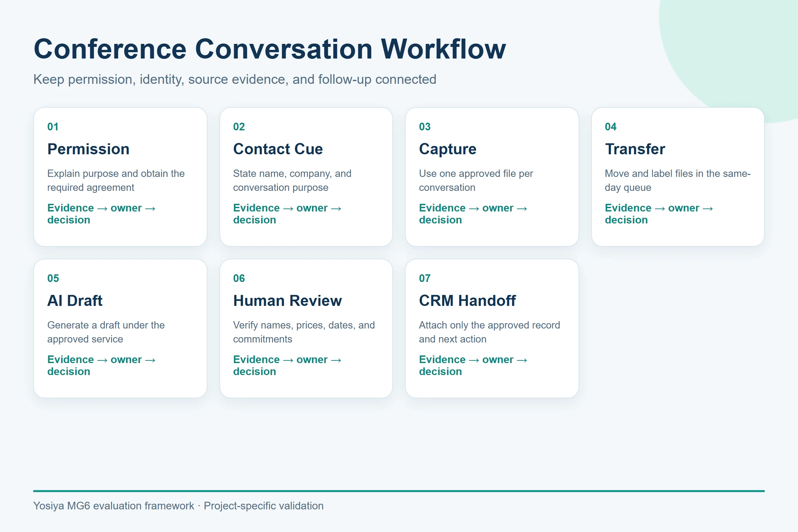Click the 'Permission' card heading
This screenshot has width=798, height=532.
pyautogui.click(x=88, y=149)
